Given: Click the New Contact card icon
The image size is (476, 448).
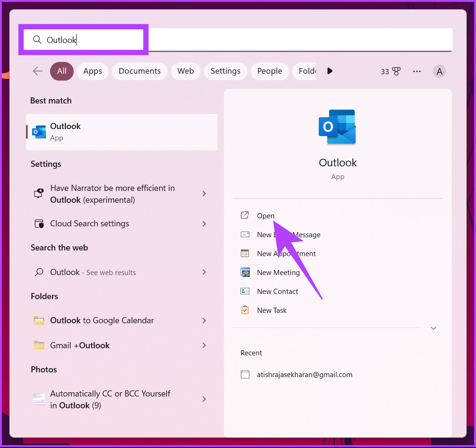Looking at the screenshot, I should point(245,291).
